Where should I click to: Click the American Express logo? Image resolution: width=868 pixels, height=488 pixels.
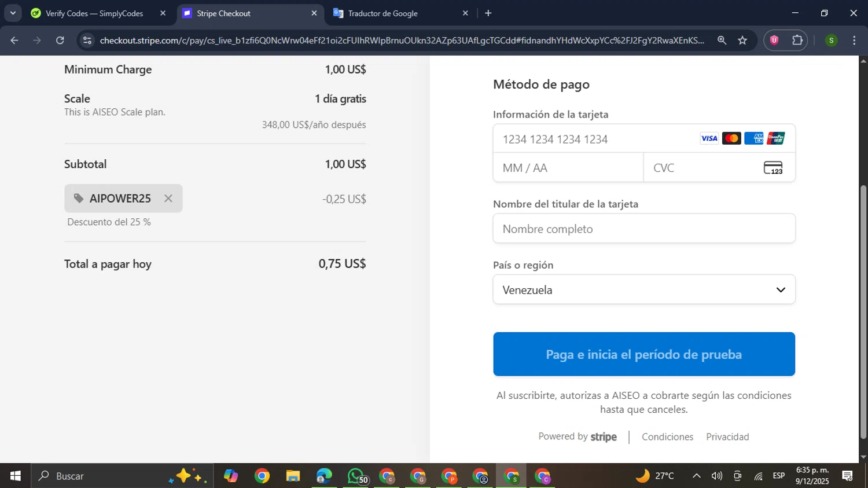coord(753,138)
